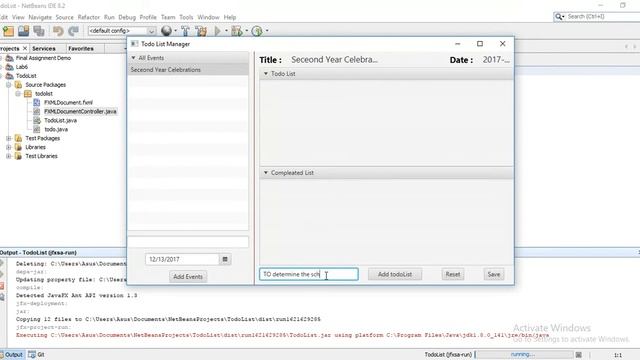Screen dimensions: 640x360
Task: Open the Help menu
Action: coord(230,17)
